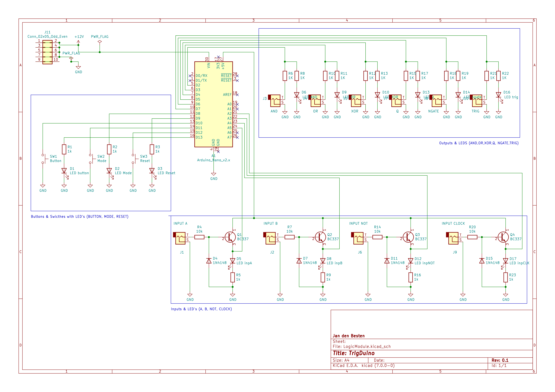Click the 'Id: 1/1' sheet number text
The image size is (555, 392).
(499, 365)
